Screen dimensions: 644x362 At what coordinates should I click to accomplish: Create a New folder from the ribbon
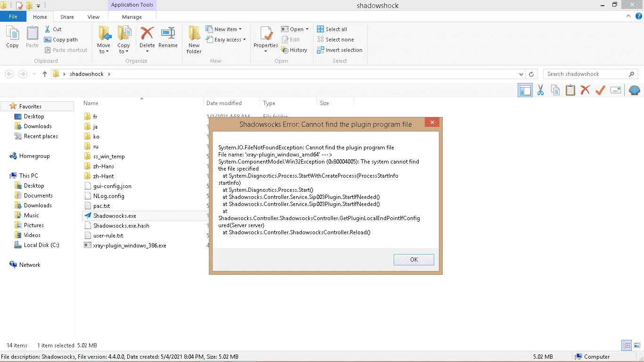(x=194, y=40)
